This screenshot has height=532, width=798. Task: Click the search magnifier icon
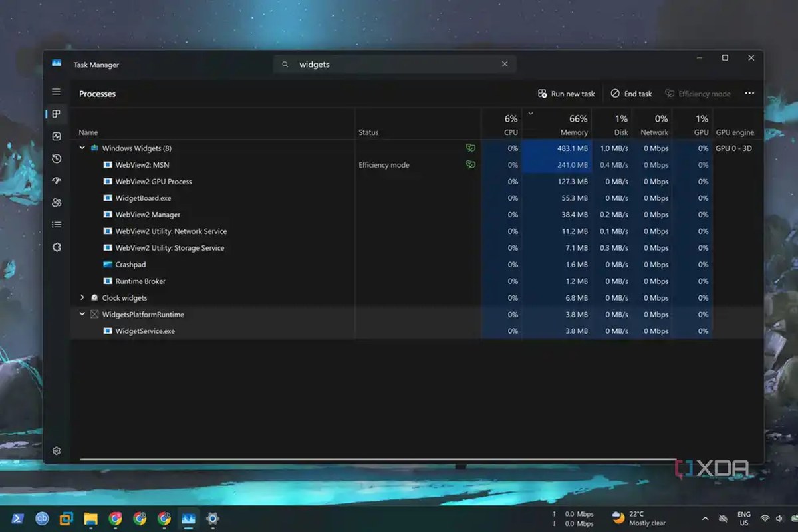click(285, 65)
